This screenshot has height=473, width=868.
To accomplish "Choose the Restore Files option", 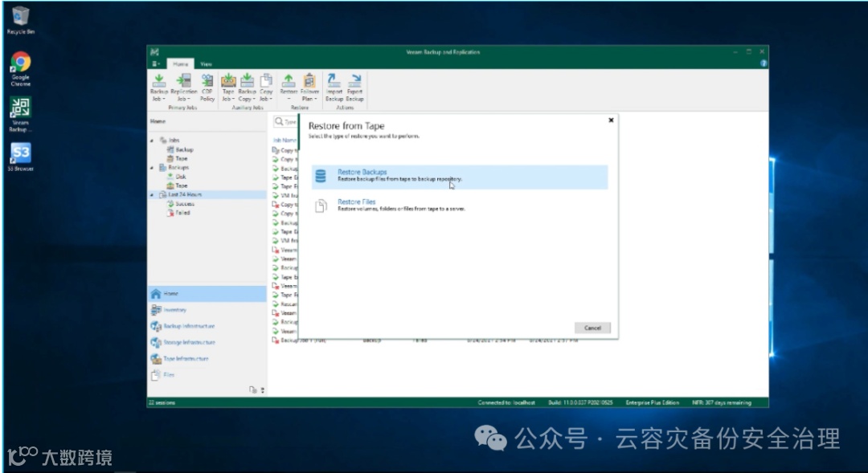I will pos(460,206).
